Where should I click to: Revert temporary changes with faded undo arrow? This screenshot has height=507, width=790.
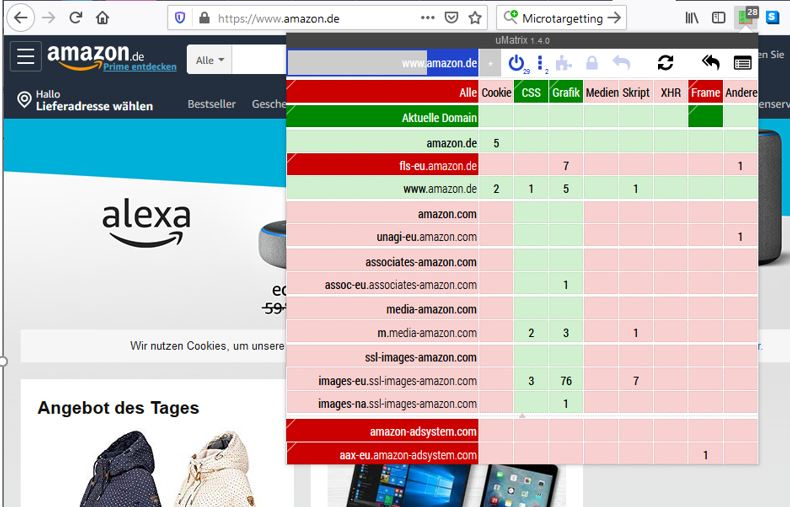click(621, 64)
